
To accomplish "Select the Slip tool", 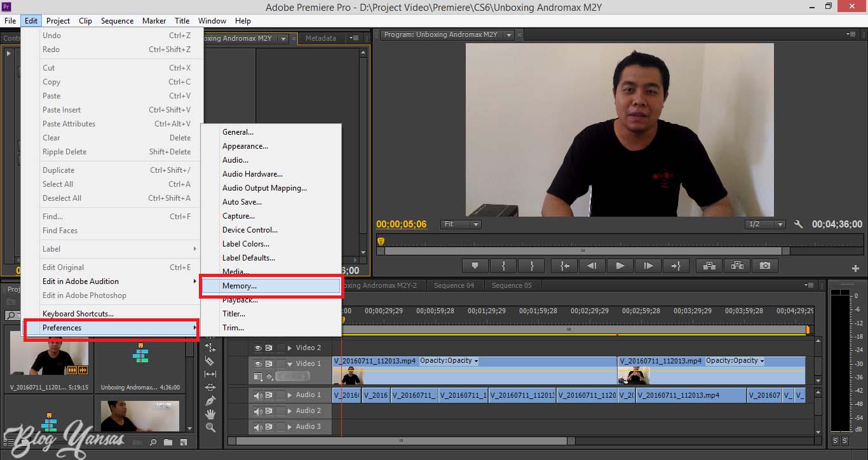I will (210, 374).
